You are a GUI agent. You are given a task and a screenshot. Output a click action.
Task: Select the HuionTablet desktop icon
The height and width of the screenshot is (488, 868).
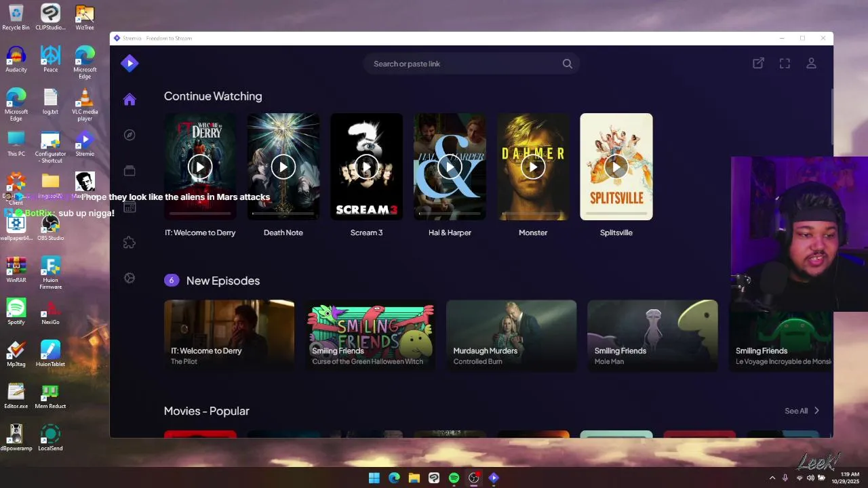[x=50, y=353]
